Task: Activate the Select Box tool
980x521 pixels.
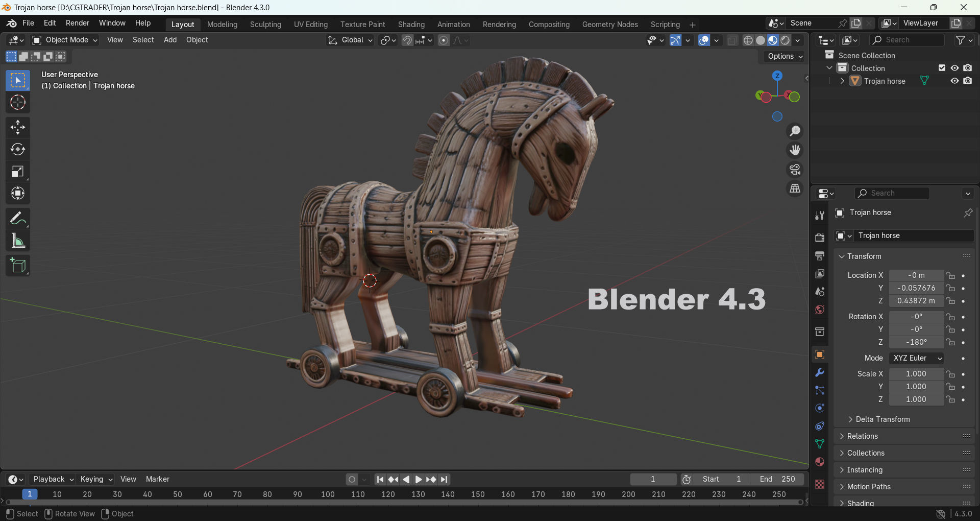Action: click(x=18, y=81)
